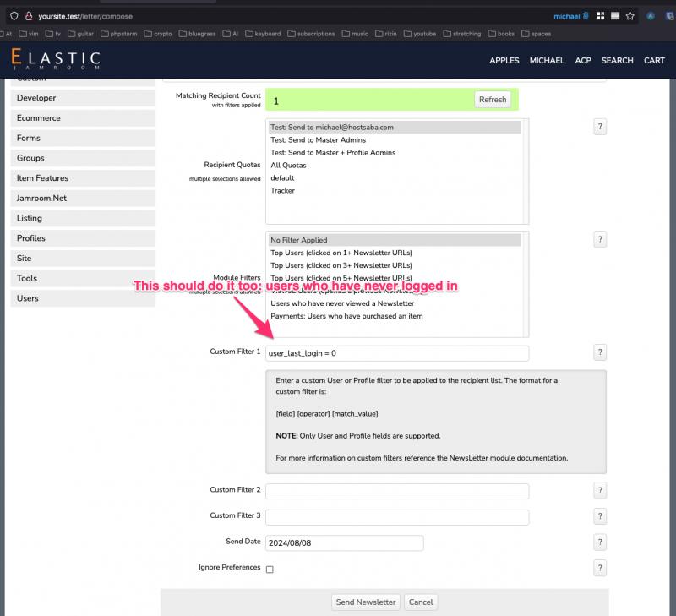The height and width of the screenshot is (616, 676).
Task: Click the Send Newsletter button
Action: [366, 602]
